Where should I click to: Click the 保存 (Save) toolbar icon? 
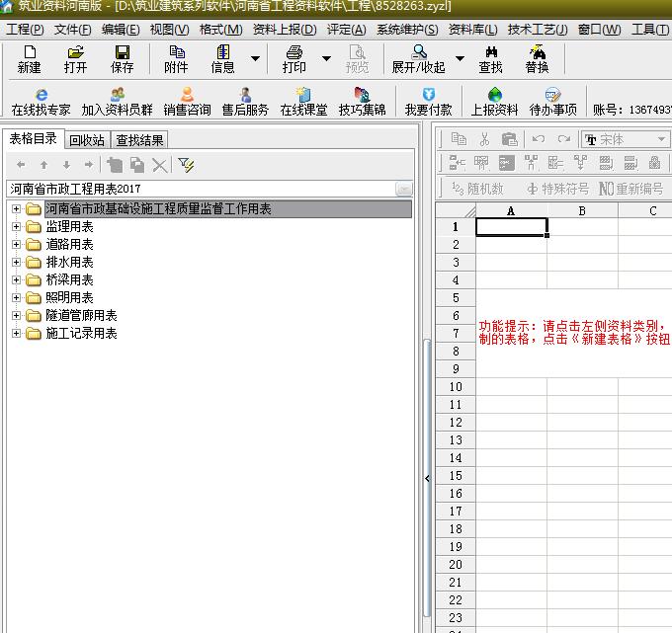coord(122,53)
